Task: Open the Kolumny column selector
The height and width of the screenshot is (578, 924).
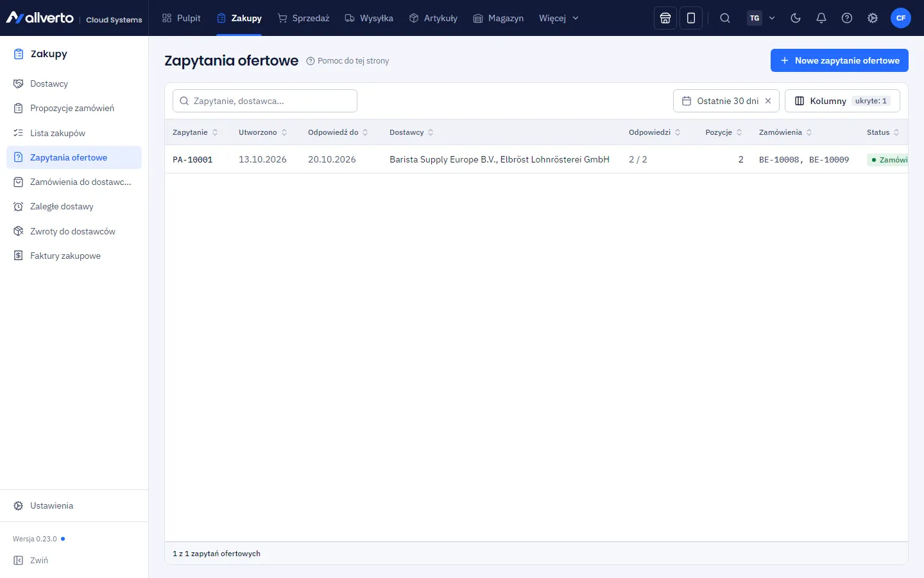Action: pos(843,101)
